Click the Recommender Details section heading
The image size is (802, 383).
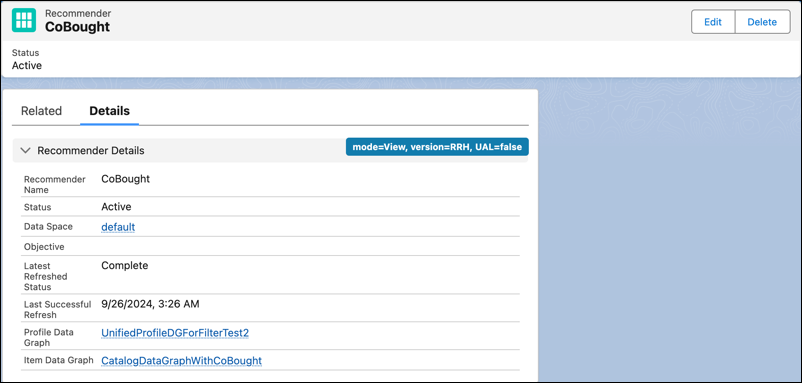tap(91, 151)
